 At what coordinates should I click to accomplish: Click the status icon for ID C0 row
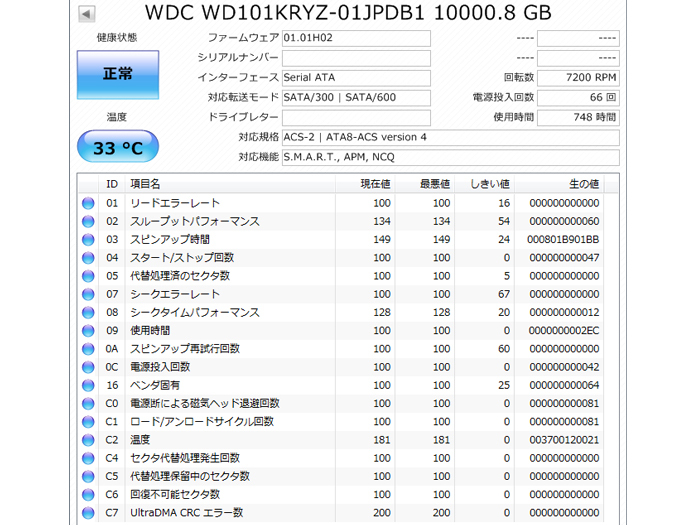[88, 404]
